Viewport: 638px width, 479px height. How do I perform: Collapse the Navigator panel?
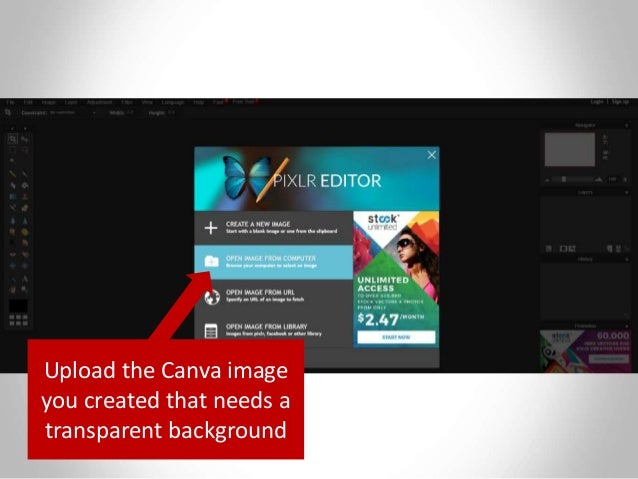pos(626,126)
